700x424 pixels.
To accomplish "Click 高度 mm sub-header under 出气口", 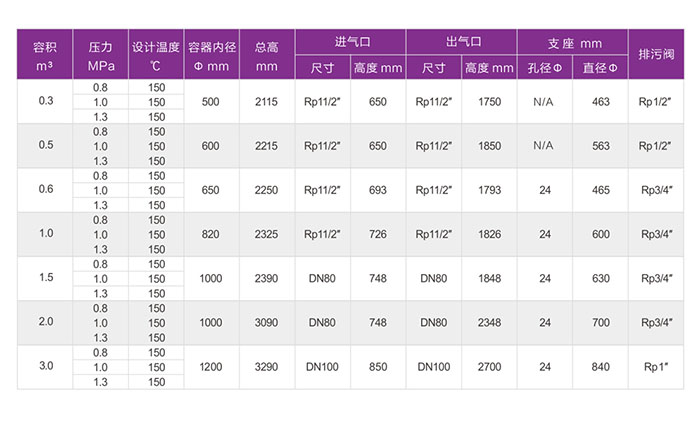I will [x=489, y=68].
